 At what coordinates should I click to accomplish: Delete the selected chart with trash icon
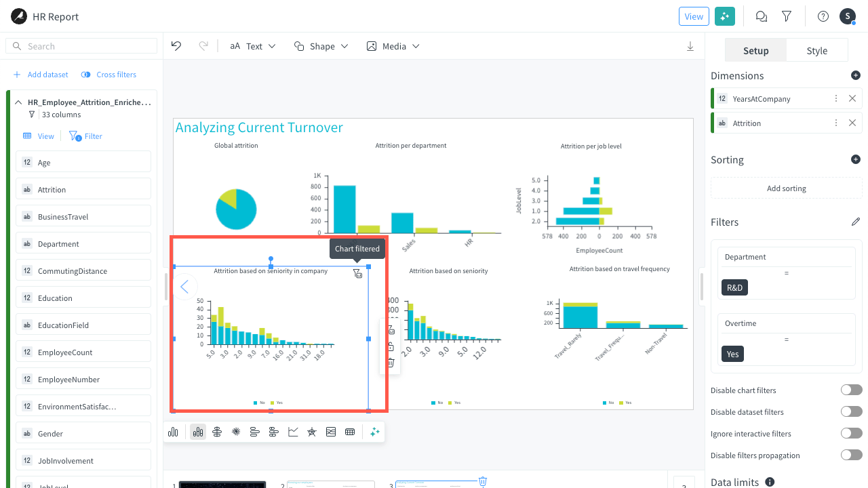pyautogui.click(x=391, y=363)
